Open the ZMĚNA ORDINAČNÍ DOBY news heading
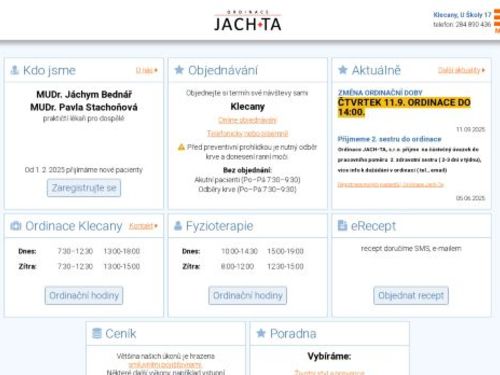500x375 pixels. coord(380,92)
